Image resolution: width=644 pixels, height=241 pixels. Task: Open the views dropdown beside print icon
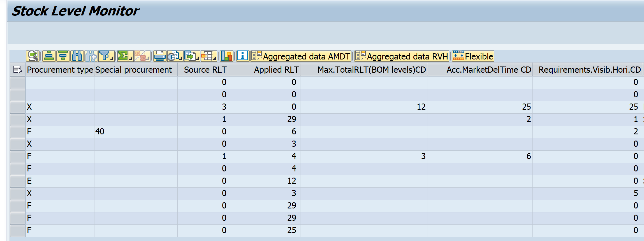[181, 58]
